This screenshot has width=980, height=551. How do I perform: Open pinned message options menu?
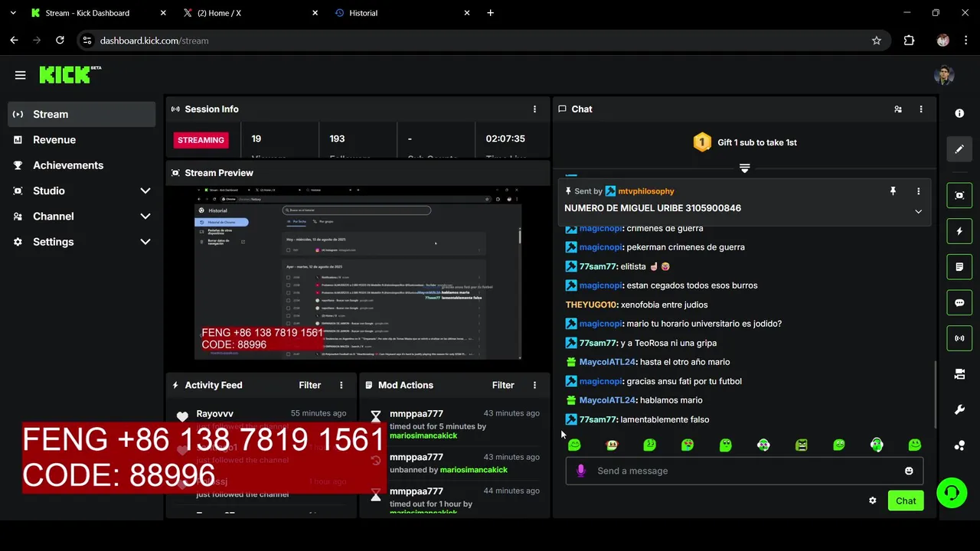(x=918, y=191)
